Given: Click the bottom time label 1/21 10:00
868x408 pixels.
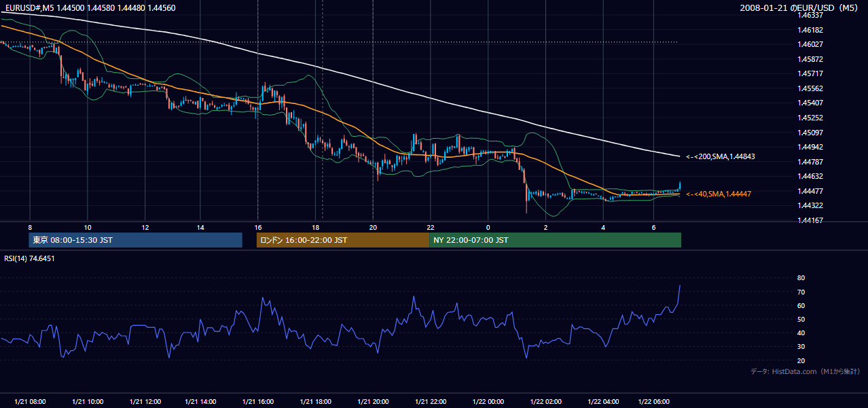Looking at the screenshot, I should point(88,402).
